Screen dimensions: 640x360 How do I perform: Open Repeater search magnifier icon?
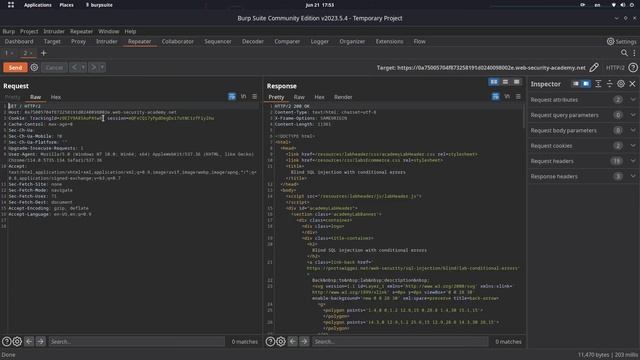tap(624, 53)
